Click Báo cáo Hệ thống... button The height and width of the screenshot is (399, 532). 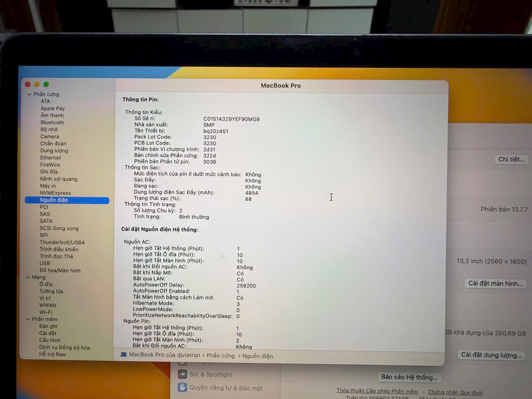pos(409,377)
